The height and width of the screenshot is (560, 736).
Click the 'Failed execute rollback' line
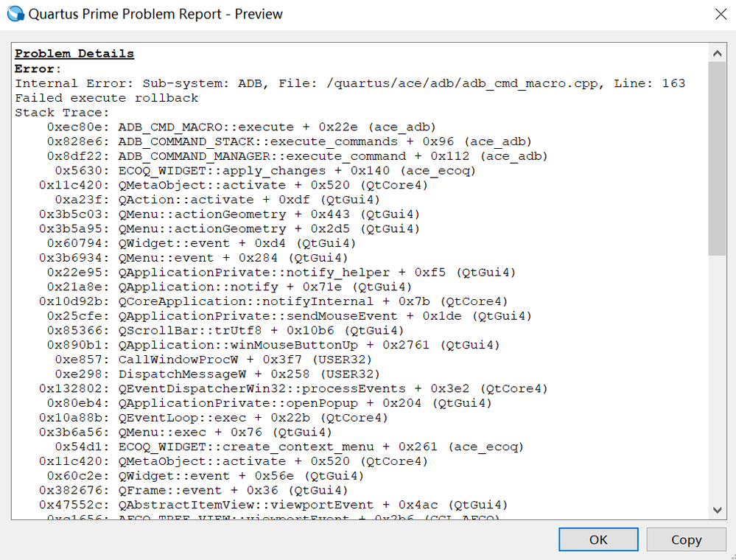[107, 98]
